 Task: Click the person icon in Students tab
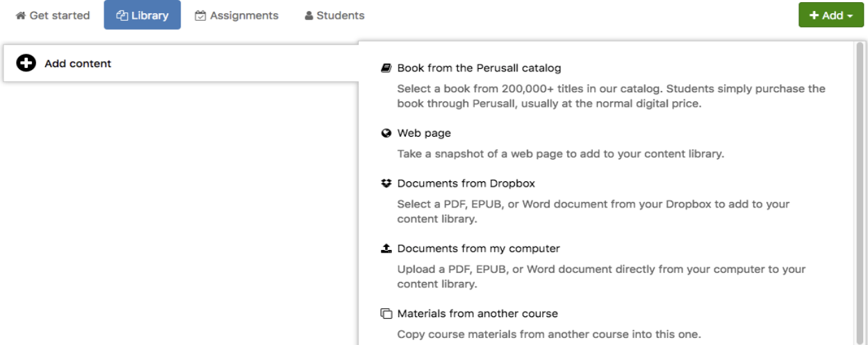[x=309, y=15]
